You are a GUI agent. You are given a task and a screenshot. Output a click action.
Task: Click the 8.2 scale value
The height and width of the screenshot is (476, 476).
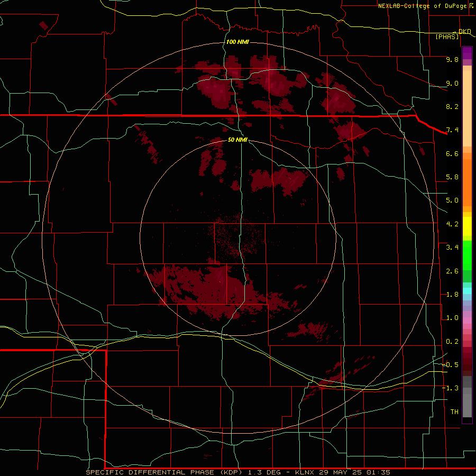452,106
